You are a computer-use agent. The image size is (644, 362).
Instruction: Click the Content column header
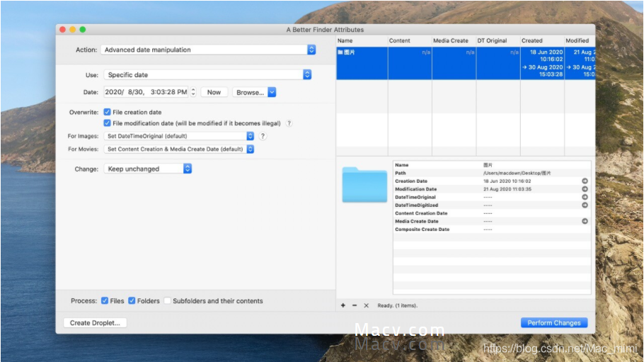pyautogui.click(x=410, y=40)
